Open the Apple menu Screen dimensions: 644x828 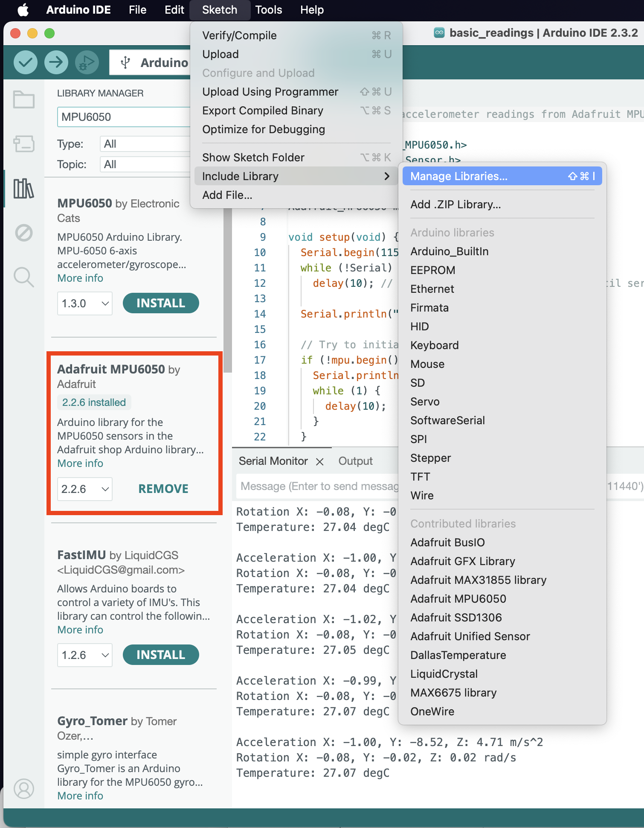click(23, 10)
